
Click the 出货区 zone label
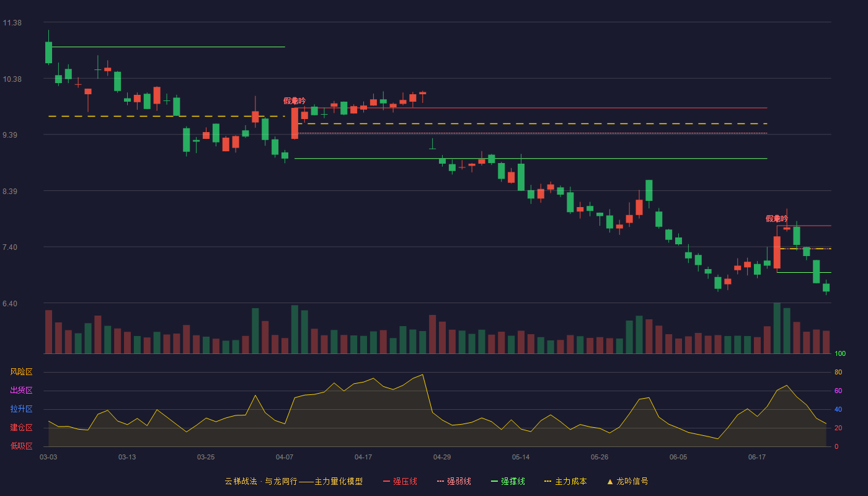[22, 391]
